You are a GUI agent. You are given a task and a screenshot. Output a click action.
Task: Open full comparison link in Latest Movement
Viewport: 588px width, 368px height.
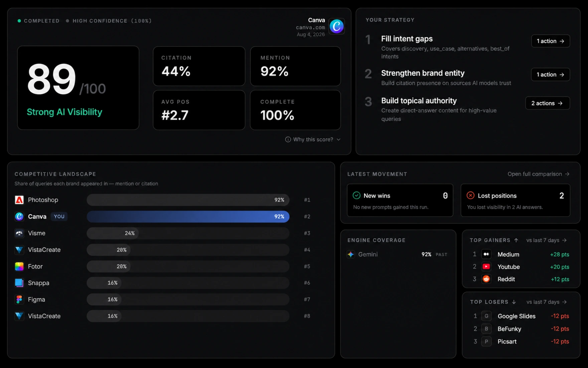click(x=539, y=174)
